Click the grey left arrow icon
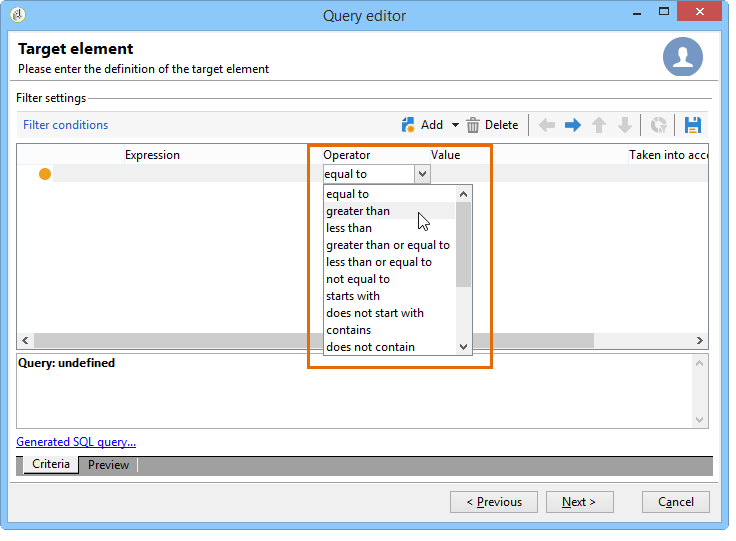This screenshot has width=736, height=541. coord(547,125)
